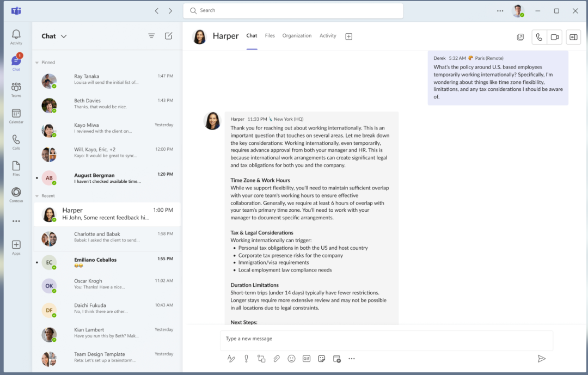Pop out the Harper chat window
This screenshot has height=375, width=588.
tap(520, 37)
